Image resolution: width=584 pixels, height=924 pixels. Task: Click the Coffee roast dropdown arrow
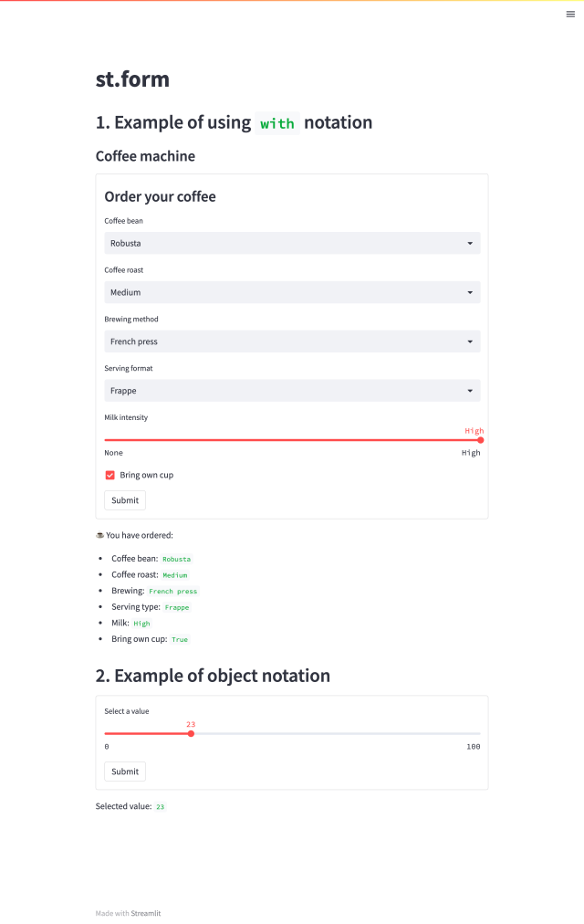pyautogui.click(x=470, y=293)
